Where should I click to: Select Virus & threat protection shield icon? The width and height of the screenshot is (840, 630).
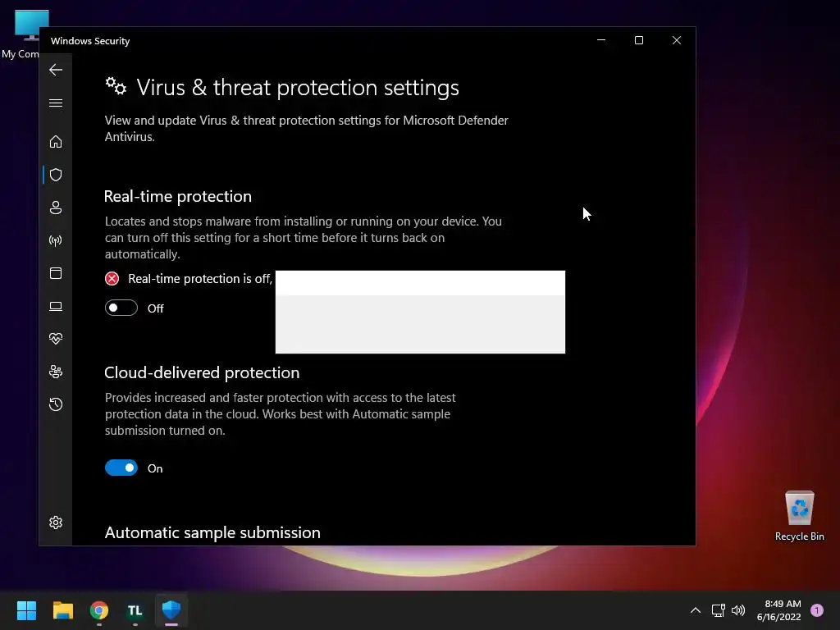tap(56, 175)
